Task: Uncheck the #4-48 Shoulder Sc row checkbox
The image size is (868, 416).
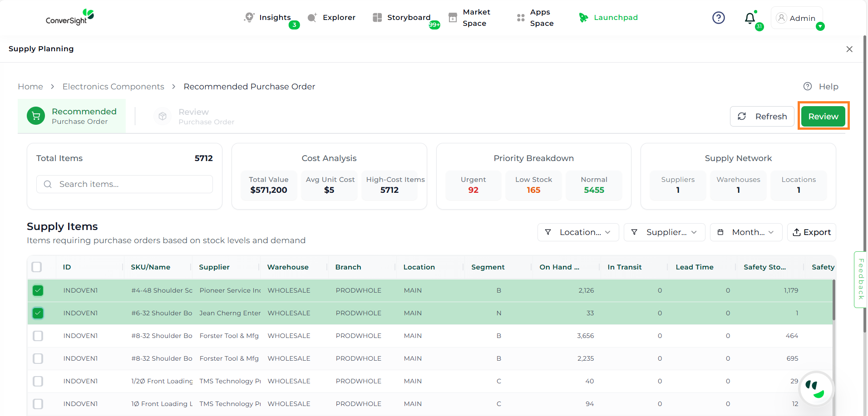Action: [38, 290]
